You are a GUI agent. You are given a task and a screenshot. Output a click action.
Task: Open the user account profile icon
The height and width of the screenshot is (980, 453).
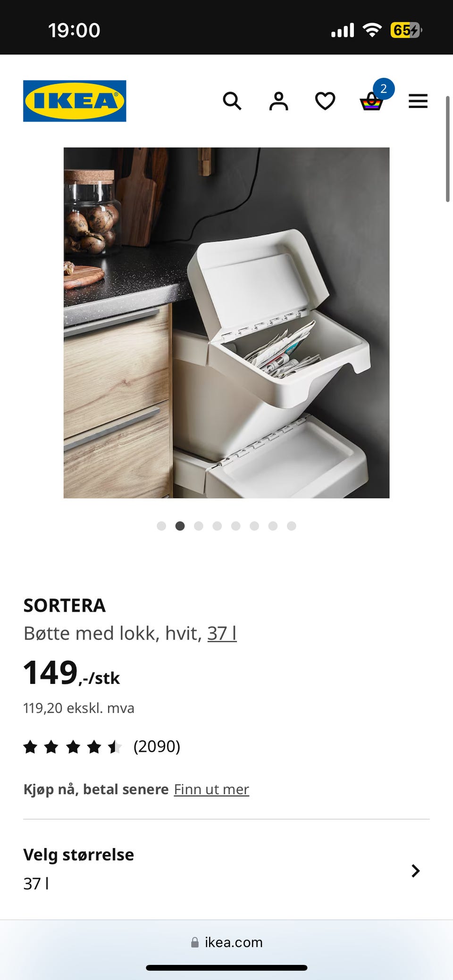(x=278, y=101)
